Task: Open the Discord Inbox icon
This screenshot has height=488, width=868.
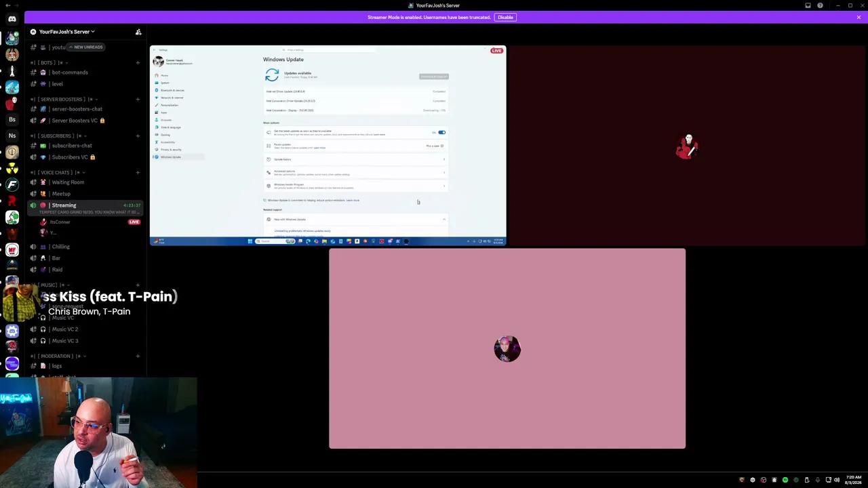Action: coord(808,5)
